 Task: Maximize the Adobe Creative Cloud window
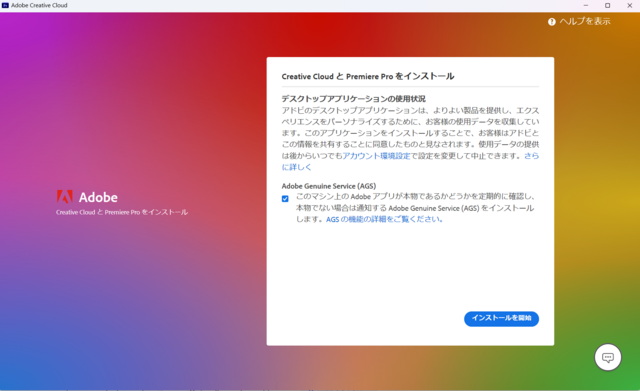point(607,5)
